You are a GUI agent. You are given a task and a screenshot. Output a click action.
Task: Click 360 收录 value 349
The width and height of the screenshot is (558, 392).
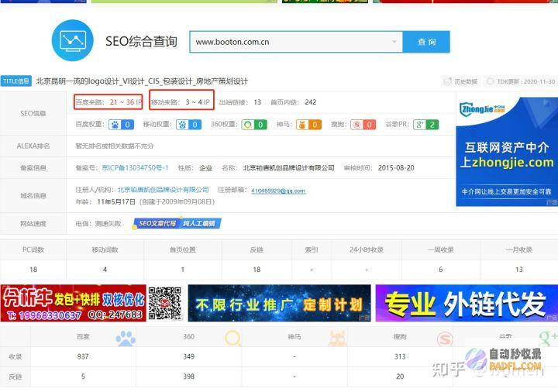point(188,356)
